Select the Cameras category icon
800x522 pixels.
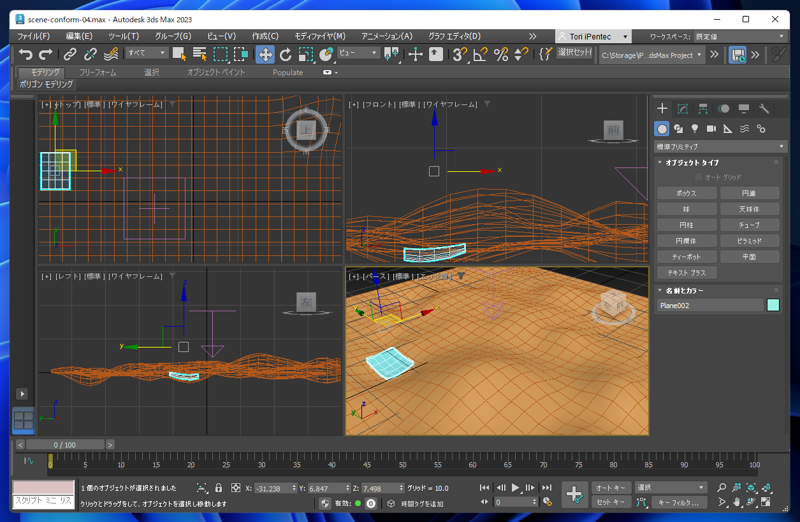click(711, 129)
